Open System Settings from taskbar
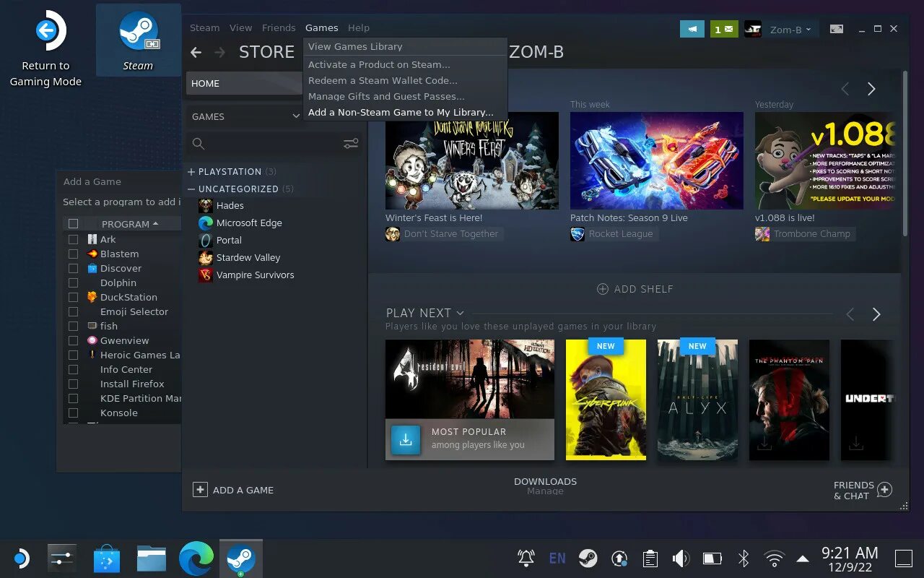The image size is (924, 578). click(x=61, y=558)
